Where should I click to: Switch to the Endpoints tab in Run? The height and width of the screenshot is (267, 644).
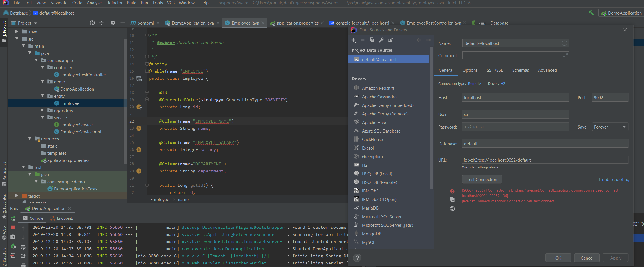62,218
